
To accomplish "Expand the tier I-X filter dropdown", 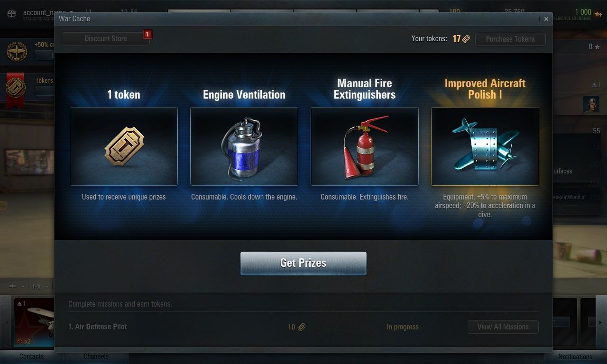I will (39, 287).
